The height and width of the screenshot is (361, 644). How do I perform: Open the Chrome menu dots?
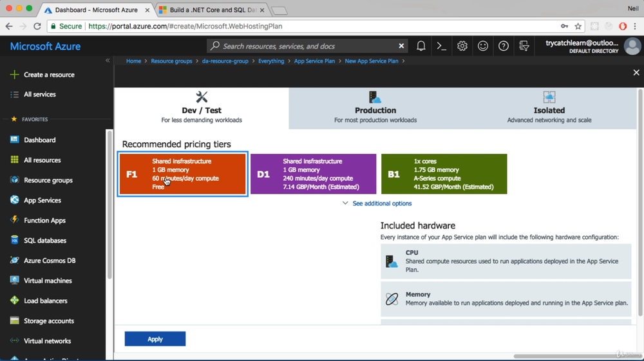click(635, 26)
